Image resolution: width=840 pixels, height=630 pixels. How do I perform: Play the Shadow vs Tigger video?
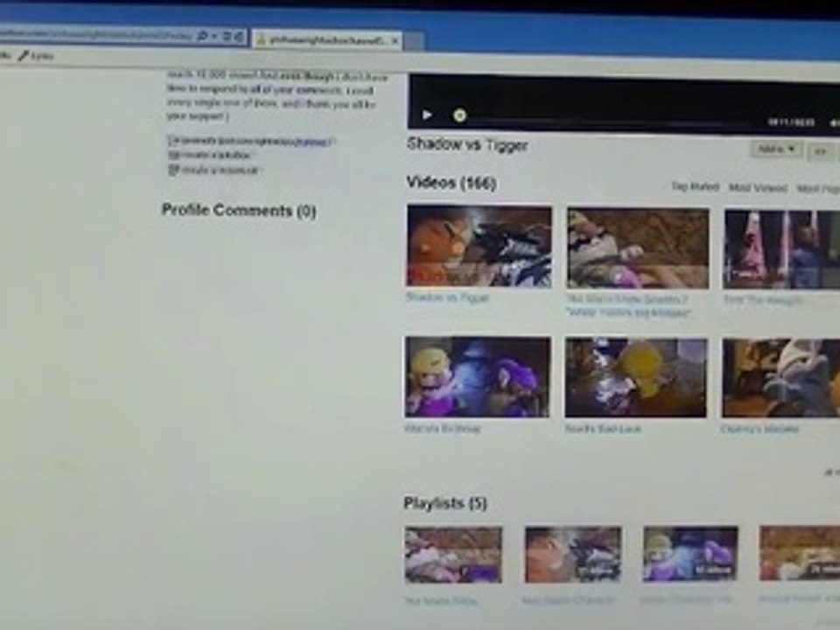(427, 115)
